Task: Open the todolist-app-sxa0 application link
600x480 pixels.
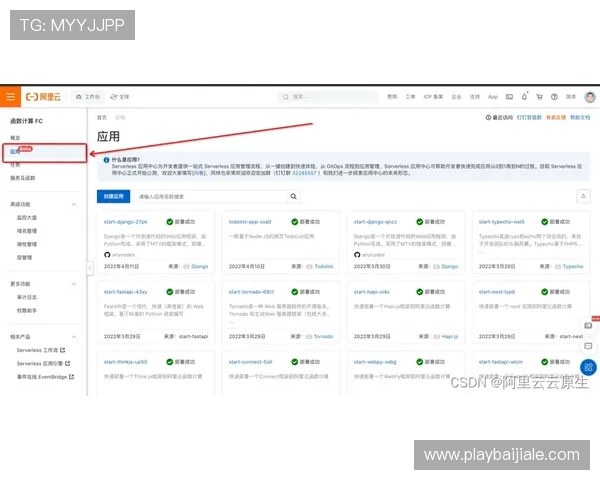Action: [250, 222]
